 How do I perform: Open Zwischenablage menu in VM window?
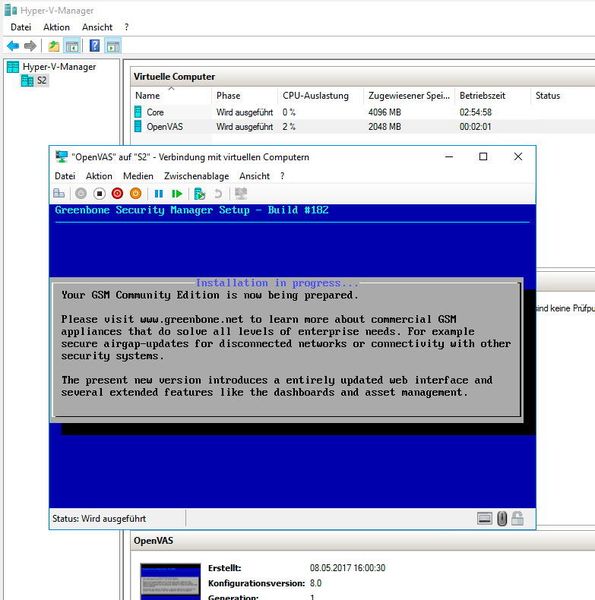(196, 176)
